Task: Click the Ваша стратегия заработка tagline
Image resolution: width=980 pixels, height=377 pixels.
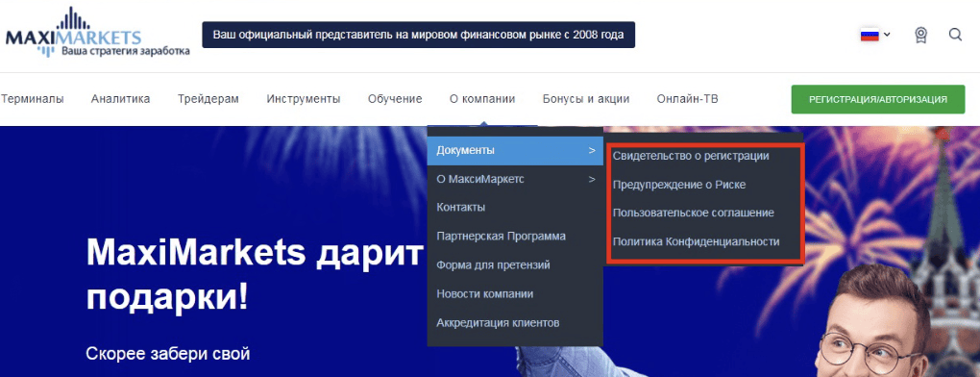Action: pos(125,51)
